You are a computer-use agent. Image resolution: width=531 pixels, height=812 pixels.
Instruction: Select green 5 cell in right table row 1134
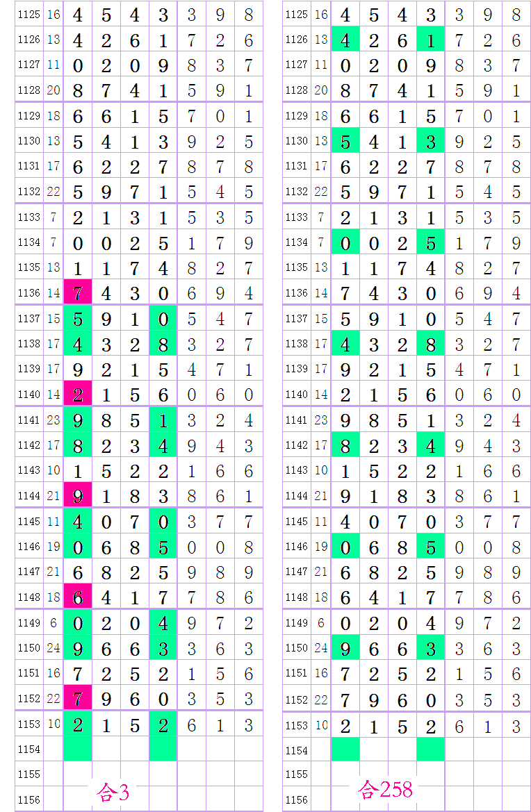(x=430, y=243)
